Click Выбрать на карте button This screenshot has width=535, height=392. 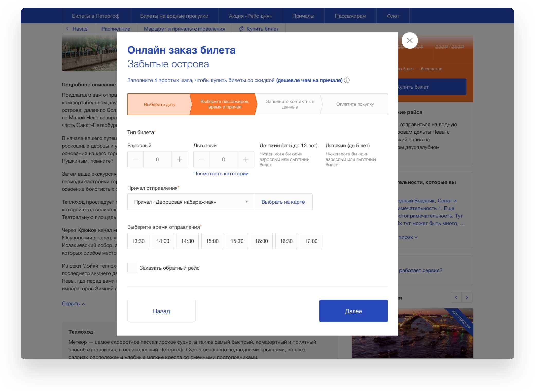(x=283, y=202)
